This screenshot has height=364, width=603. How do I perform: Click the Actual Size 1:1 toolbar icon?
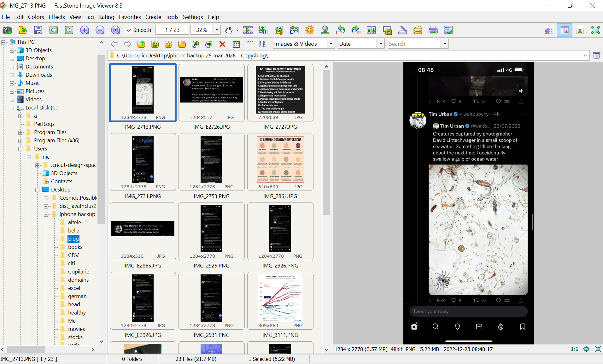[115, 30]
